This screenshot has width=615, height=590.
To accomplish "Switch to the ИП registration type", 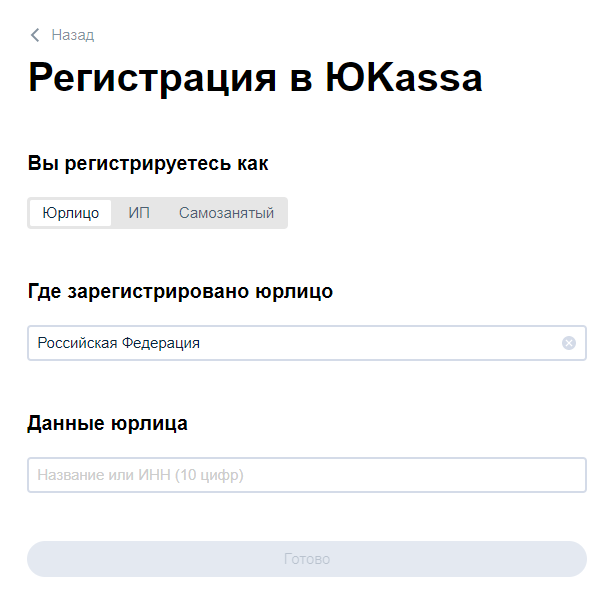I will (139, 213).
